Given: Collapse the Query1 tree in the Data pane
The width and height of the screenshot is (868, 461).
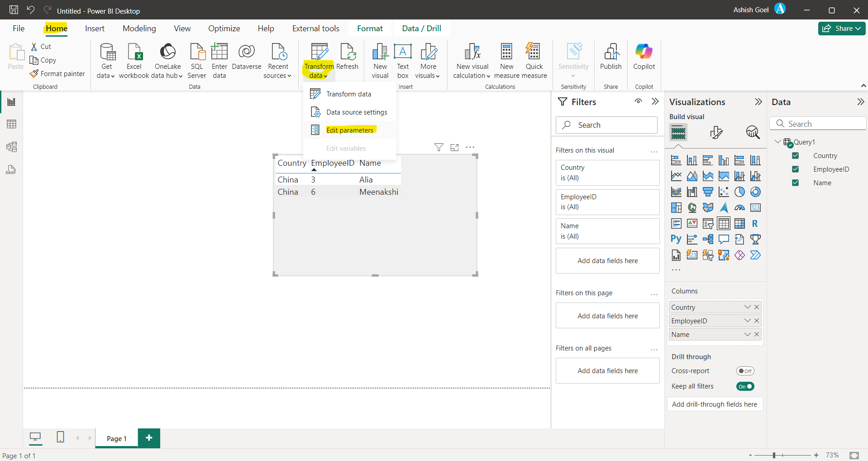Looking at the screenshot, I should (777, 141).
